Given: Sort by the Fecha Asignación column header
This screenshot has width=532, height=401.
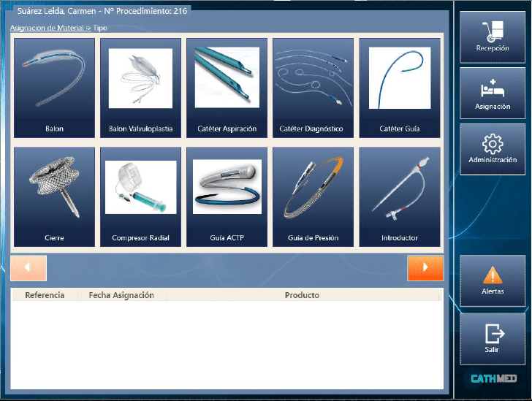Looking at the screenshot, I should click(121, 295).
